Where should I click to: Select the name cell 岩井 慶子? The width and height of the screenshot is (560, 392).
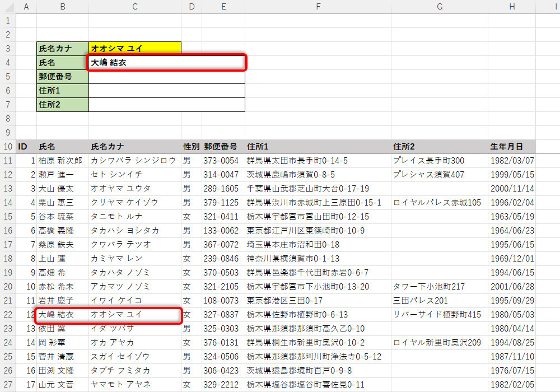[63, 301]
